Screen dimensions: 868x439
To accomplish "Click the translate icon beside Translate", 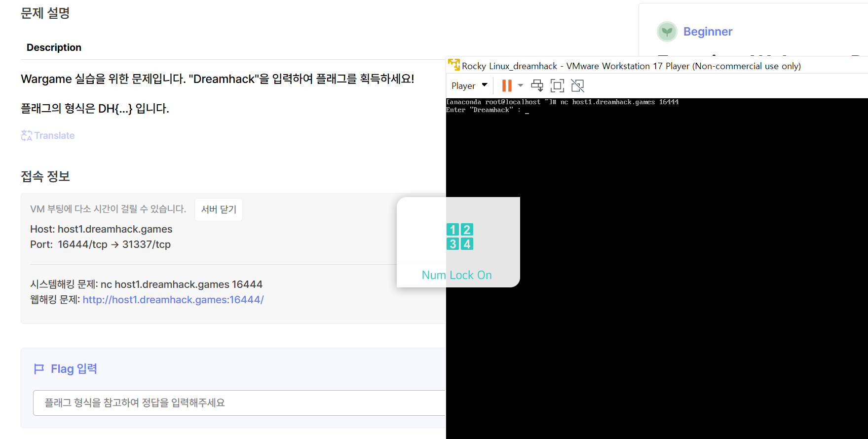I will pos(27,135).
